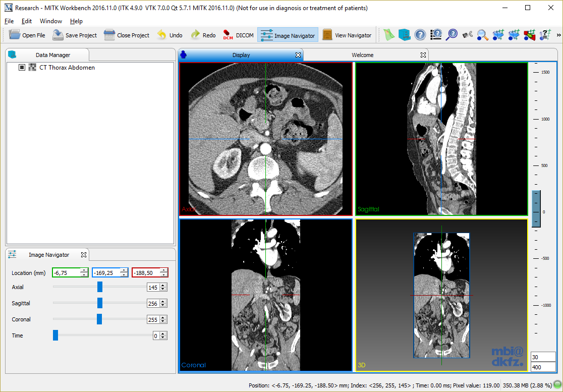This screenshot has height=392, width=563.
Task: Toggle visibility checkbox of CT Thorax Abdomen
Action: pos(22,68)
